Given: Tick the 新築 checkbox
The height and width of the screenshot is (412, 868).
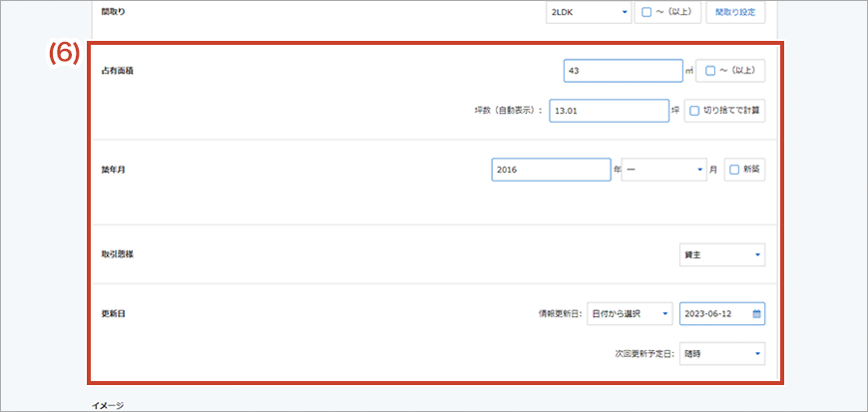Looking at the screenshot, I should point(734,170).
